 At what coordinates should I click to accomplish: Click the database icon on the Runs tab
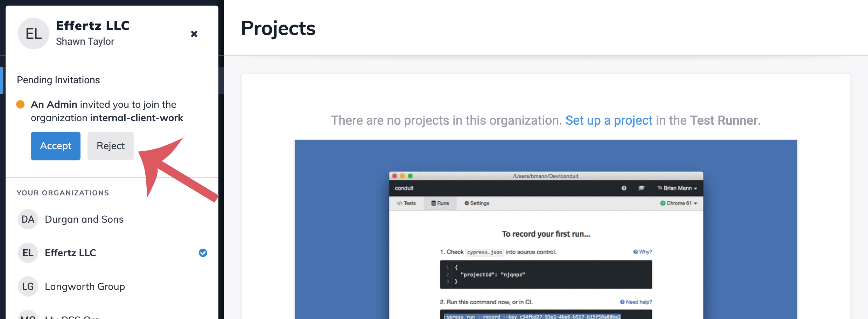pyautogui.click(x=434, y=203)
